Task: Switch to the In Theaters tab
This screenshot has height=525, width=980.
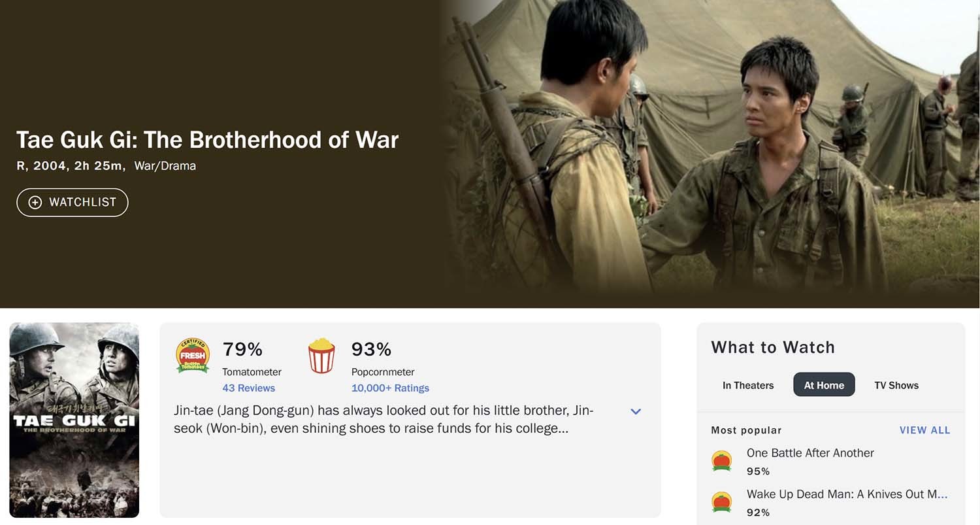Action: click(748, 385)
